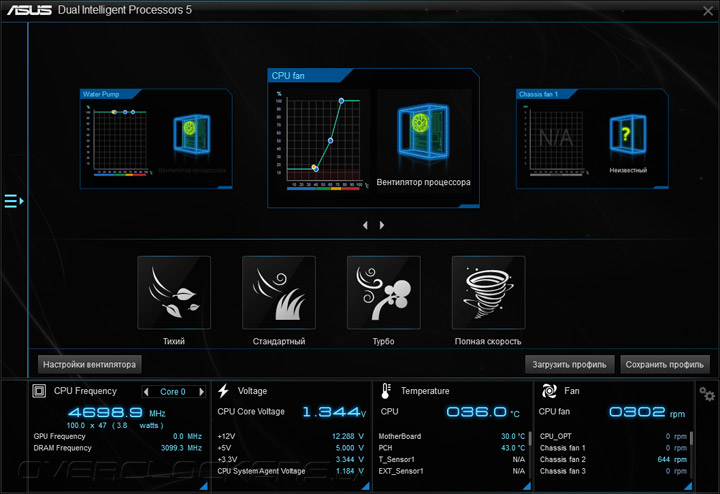
Task: Close the Dual Intelligent Processors 5 window
Action: tap(708, 11)
